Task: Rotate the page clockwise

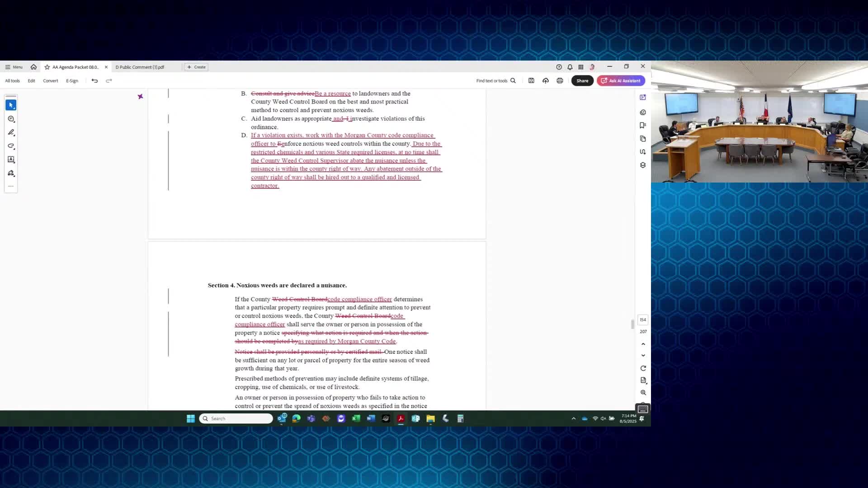Action: coord(643,368)
